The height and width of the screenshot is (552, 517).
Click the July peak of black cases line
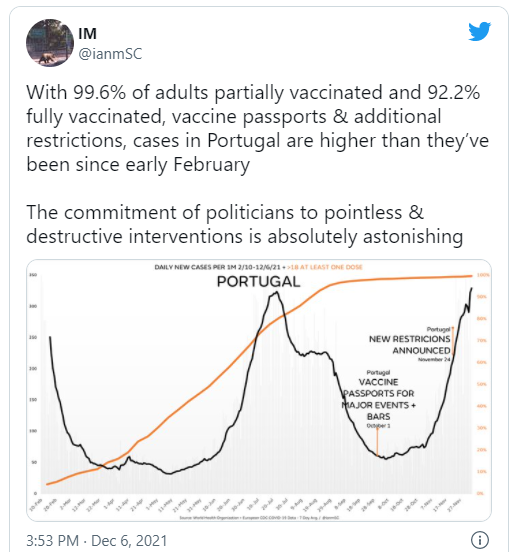click(276, 293)
